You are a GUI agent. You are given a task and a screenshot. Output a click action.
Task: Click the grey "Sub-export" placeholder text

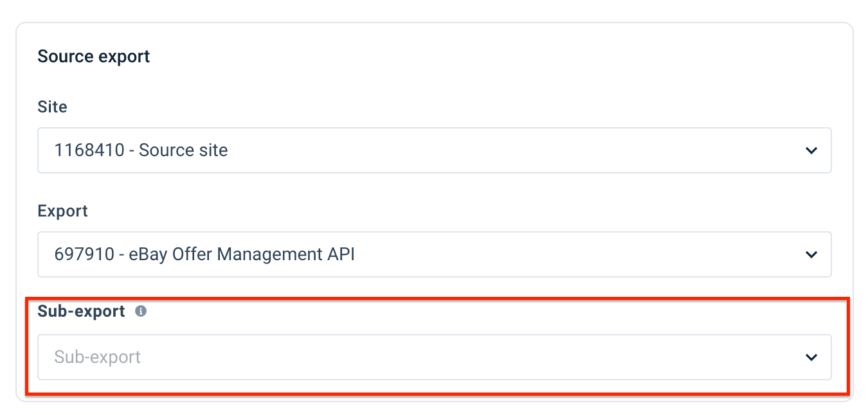[97, 357]
